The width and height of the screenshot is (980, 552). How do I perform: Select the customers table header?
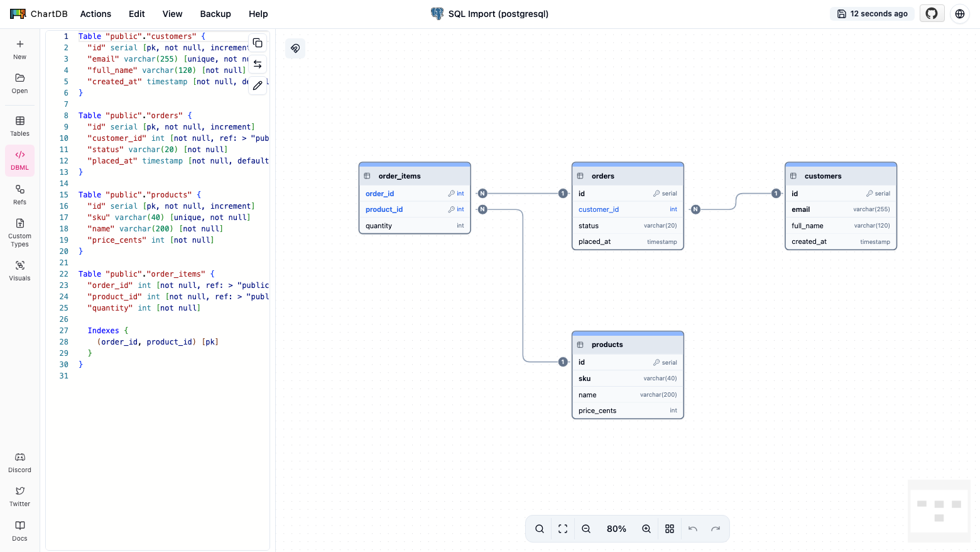click(x=841, y=176)
